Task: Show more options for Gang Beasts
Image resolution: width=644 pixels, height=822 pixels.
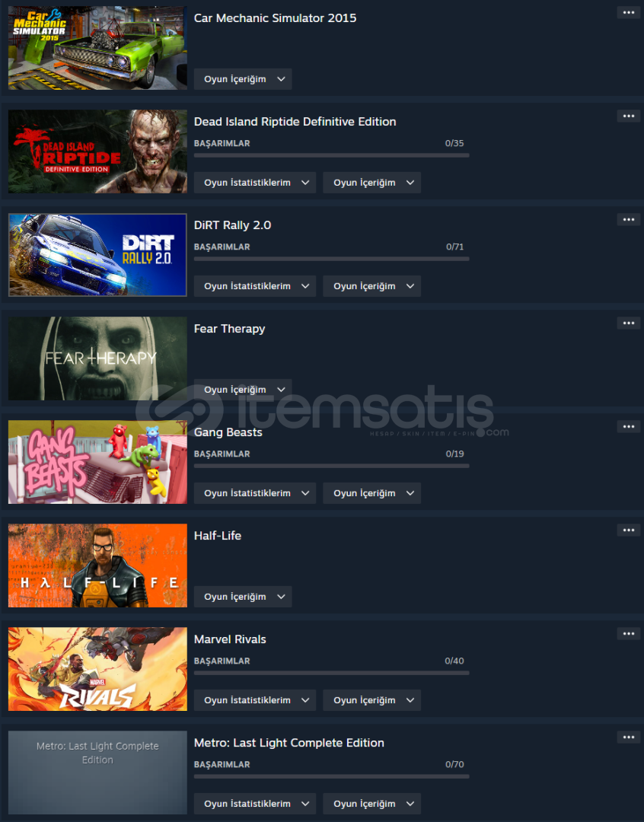Action: tap(628, 427)
